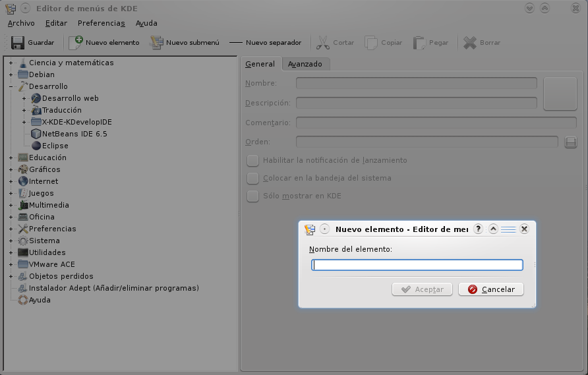Select the Traducción icon in tree
This screenshot has width=588, height=375.
click(36, 110)
